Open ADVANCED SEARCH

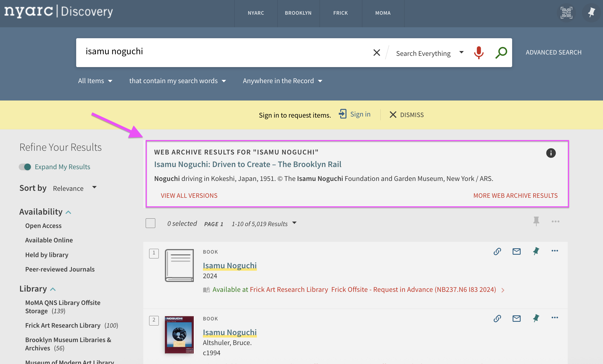click(x=554, y=52)
